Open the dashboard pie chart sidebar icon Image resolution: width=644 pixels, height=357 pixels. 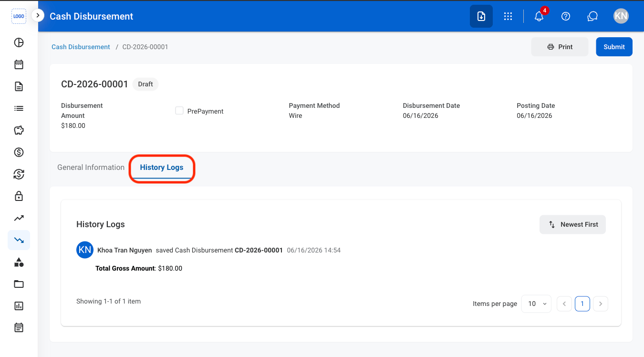pyautogui.click(x=19, y=42)
